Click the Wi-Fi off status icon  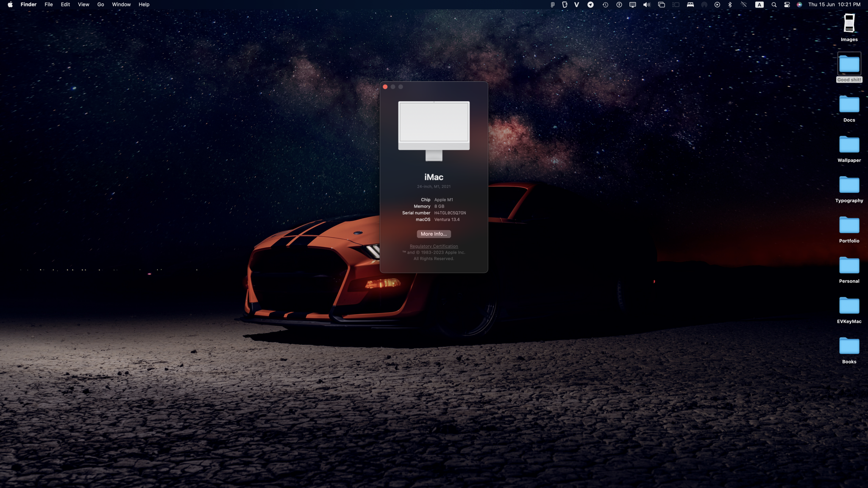point(743,5)
